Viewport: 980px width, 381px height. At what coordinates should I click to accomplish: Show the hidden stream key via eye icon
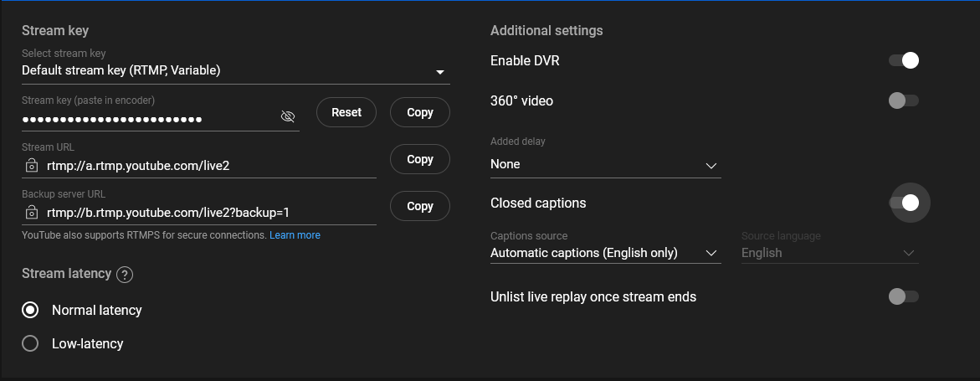tap(288, 117)
